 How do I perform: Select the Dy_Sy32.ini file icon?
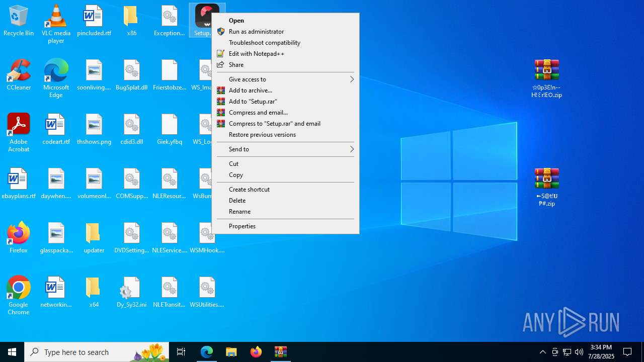click(x=131, y=292)
